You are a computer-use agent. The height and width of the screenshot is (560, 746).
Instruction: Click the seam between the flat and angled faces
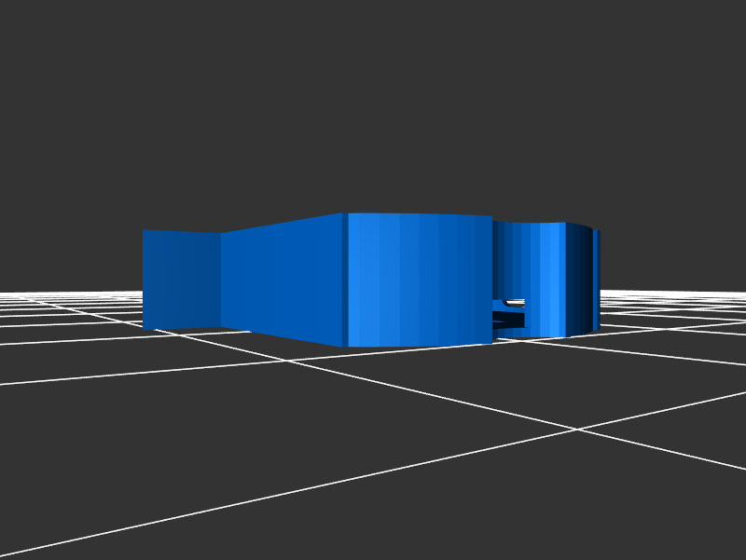click(220, 280)
